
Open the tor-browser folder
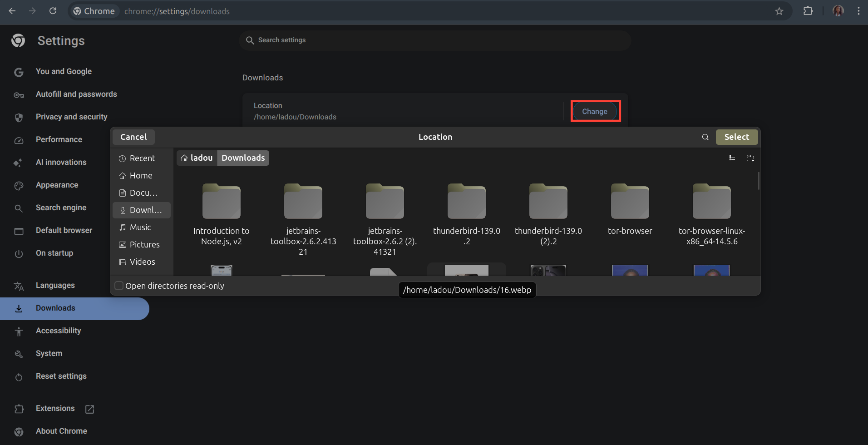[x=630, y=201]
